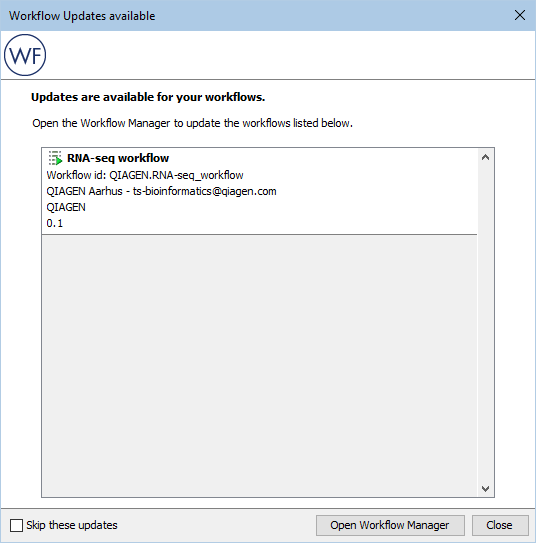
Task: Click the Close button at the bottom
Action: (500, 525)
